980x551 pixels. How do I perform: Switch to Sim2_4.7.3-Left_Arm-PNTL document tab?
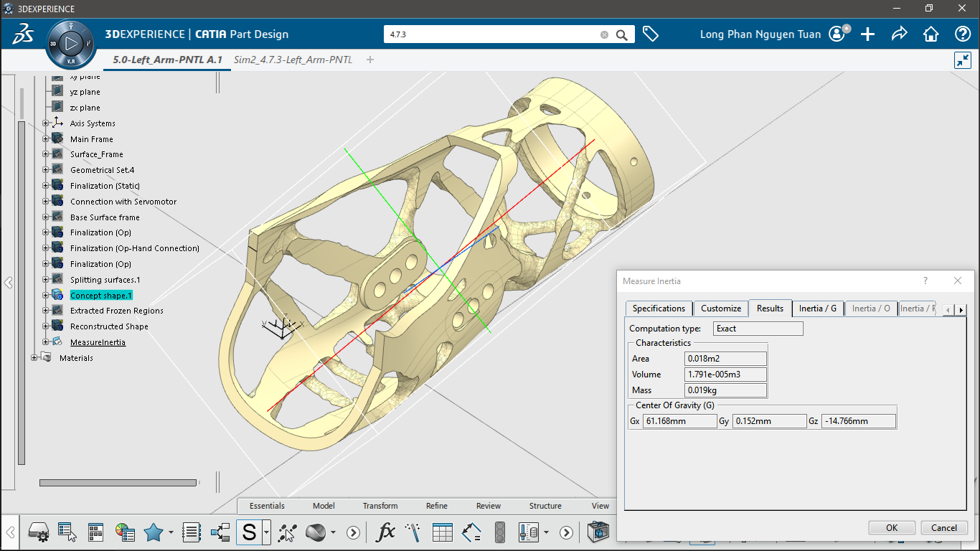[x=293, y=60]
